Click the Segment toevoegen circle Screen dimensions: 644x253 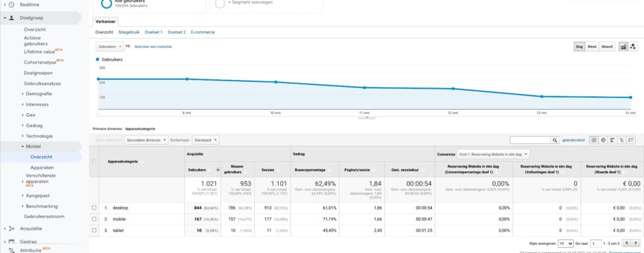pyautogui.click(x=220, y=3)
